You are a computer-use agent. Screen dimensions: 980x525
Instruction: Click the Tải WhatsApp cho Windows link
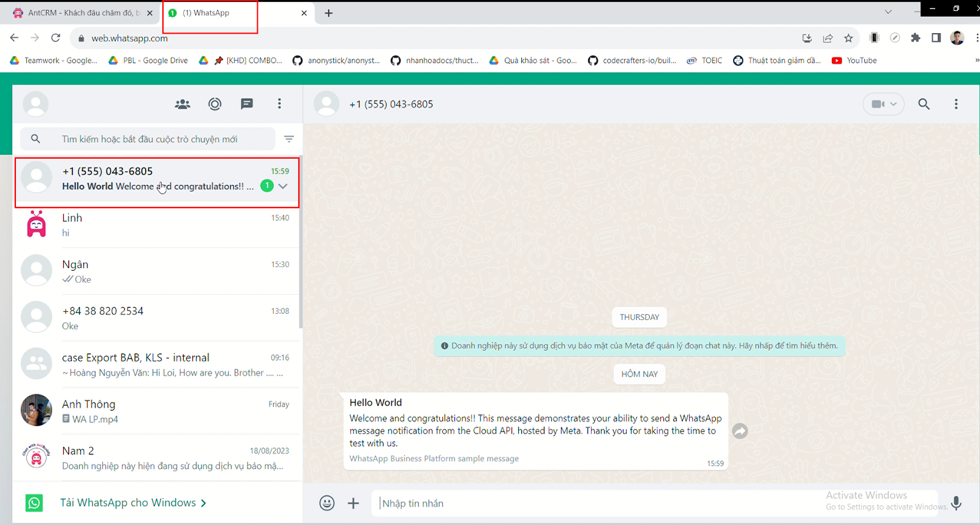pyautogui.click(x=133, y=503)
